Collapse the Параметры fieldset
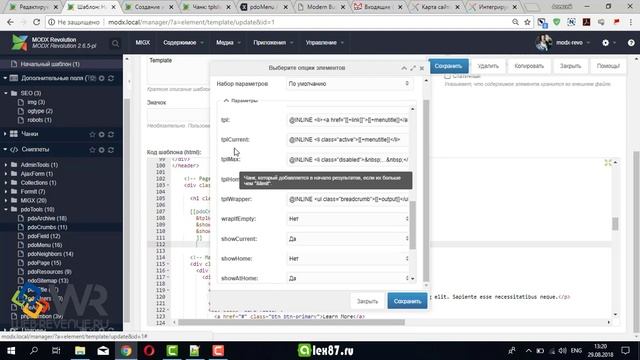Image resolution: width=640 pixels, height=360 pixels. pos(226,100)
